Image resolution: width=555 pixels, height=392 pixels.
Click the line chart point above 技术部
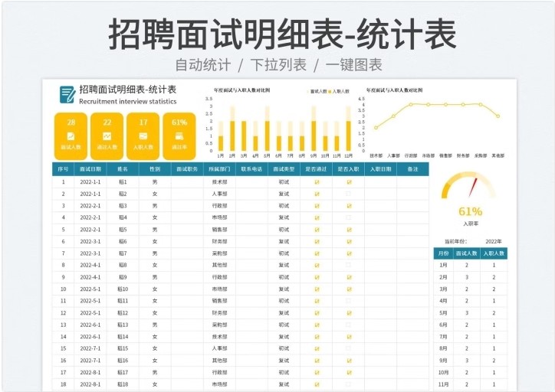376,128
